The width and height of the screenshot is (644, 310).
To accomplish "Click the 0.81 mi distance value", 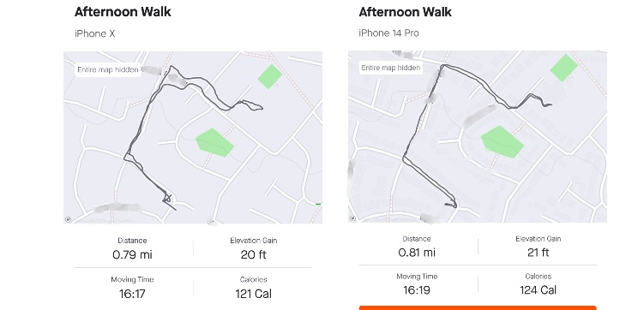I will coord(417,253).
